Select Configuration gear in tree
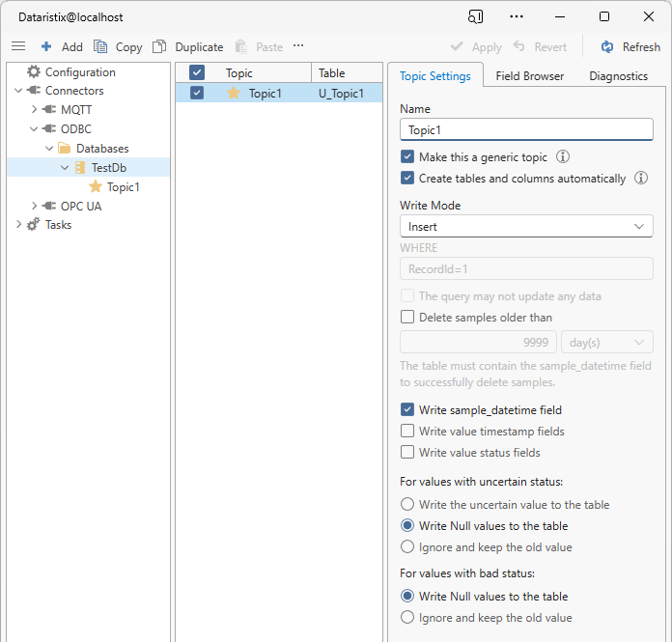 (x=34, y=72)
